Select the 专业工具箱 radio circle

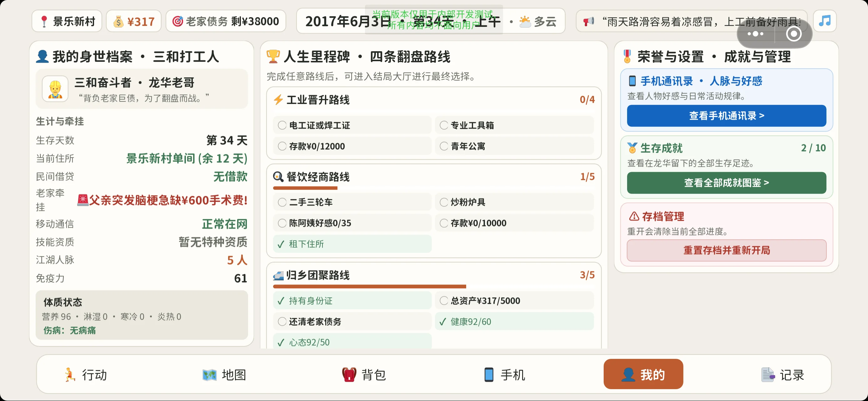pos(444,125)
